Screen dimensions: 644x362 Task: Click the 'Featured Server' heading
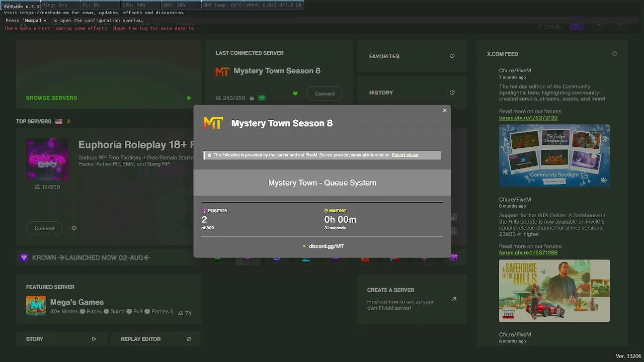(x=50, y=287)
